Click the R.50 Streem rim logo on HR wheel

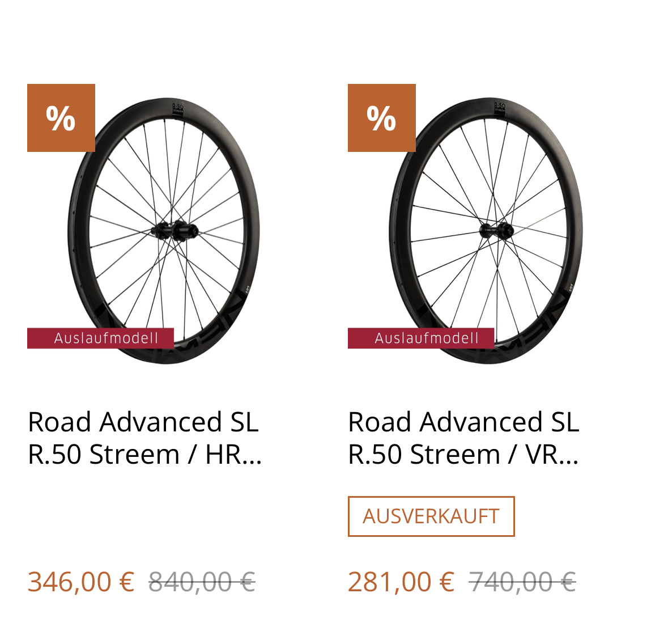pyautogui.click(x=178, y=108)
